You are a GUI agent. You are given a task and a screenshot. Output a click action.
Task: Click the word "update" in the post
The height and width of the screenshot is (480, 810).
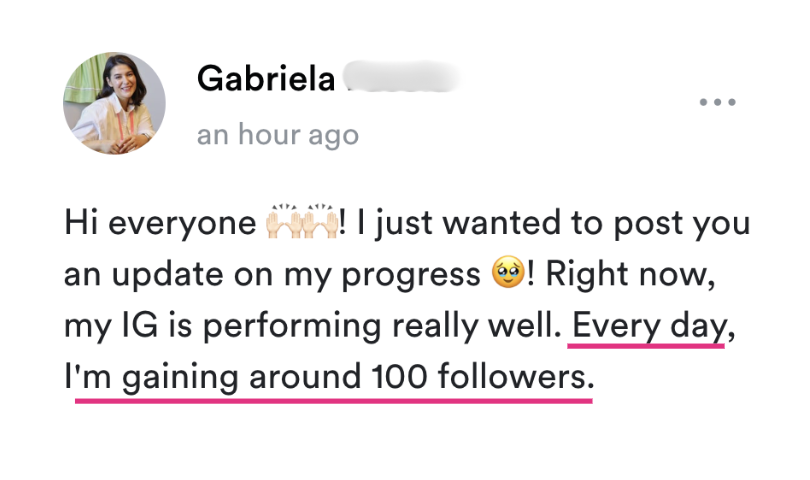167,274
